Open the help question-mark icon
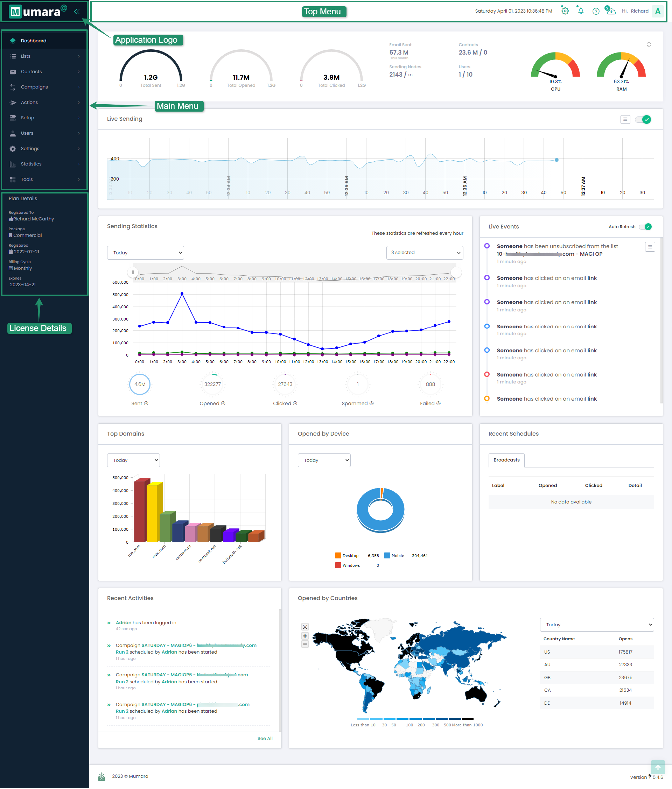Viewport: 672px width, 789px height. coord(596,11)
